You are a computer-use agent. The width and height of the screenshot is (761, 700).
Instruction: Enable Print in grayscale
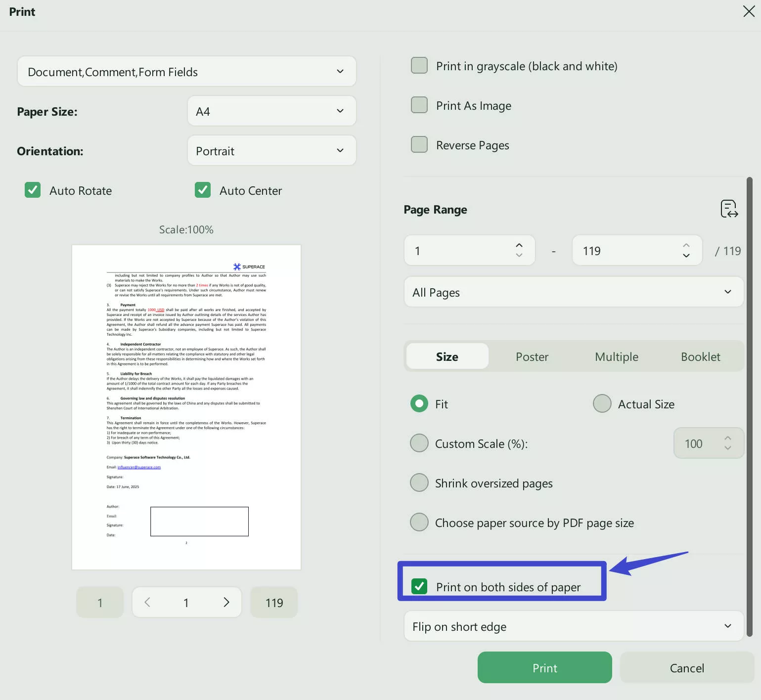coord(419,65)
